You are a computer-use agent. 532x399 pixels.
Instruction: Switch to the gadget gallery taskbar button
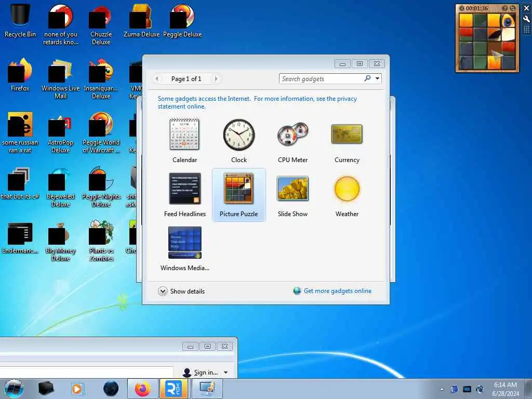pyautogui.click(x=207, y=389)
